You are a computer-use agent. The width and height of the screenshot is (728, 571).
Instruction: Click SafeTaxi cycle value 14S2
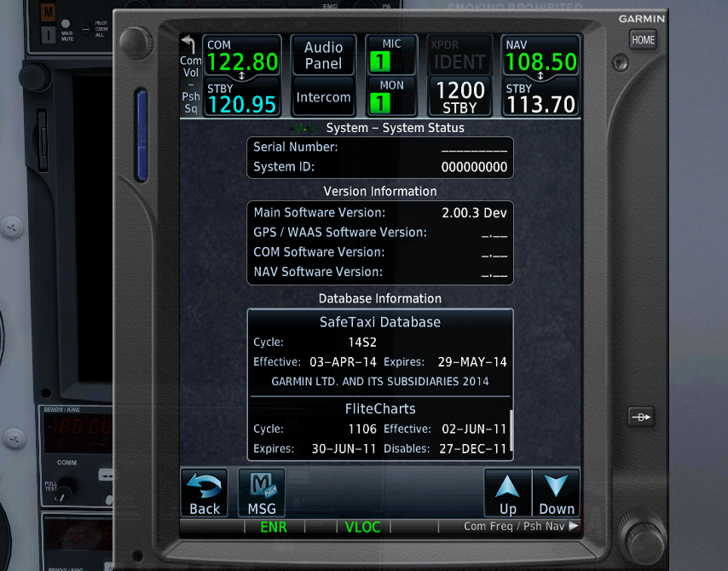pyautogui.click(x=362, y=342)
